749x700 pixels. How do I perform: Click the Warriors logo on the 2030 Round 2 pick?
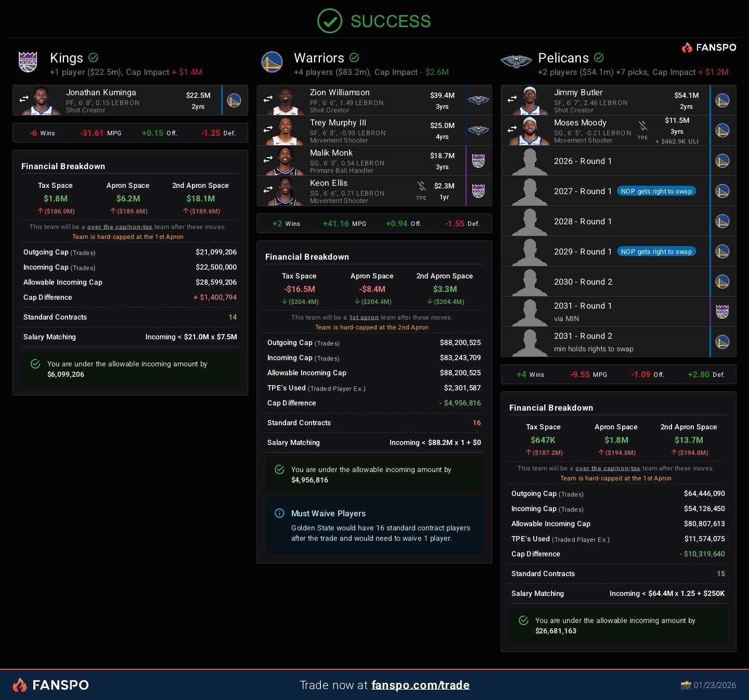click(x=722, y=282)
